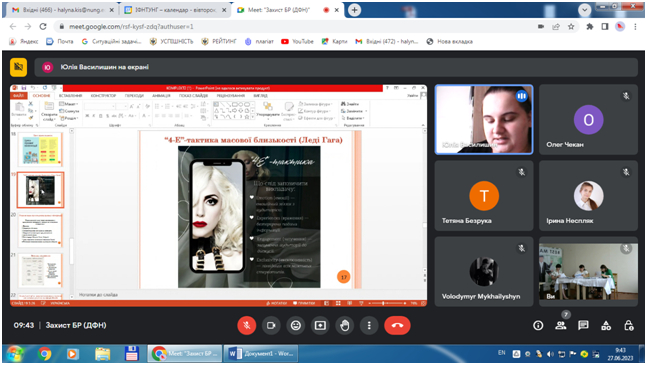
Task: Open Chrome's three-dot menu
Action: coord(635,26)
